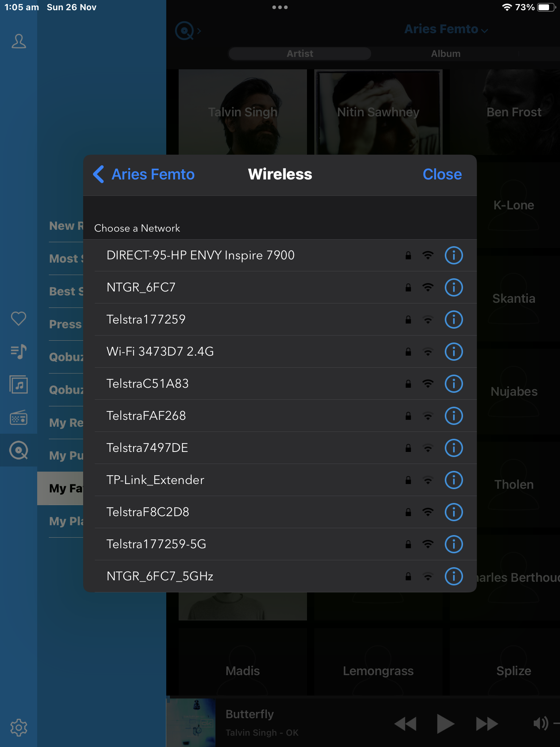Open the playlist icon in sidebar
This screenshot has width=560, height=747.
[19, 352]
